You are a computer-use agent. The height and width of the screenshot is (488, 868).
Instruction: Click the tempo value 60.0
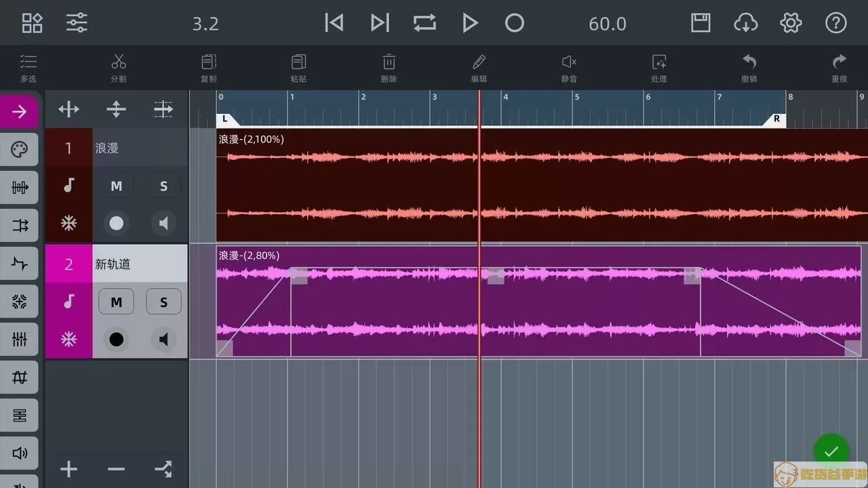(608, 24)
